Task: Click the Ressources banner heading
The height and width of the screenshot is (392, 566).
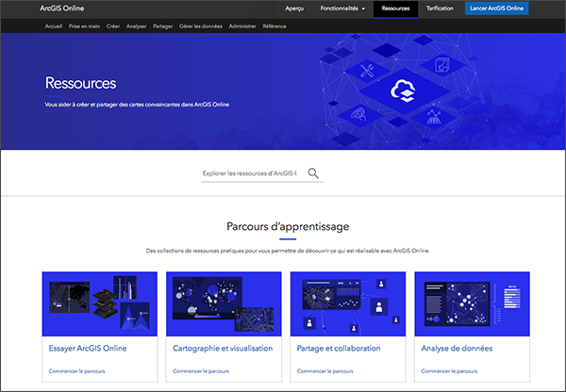Action: click(x=80, y=83)
